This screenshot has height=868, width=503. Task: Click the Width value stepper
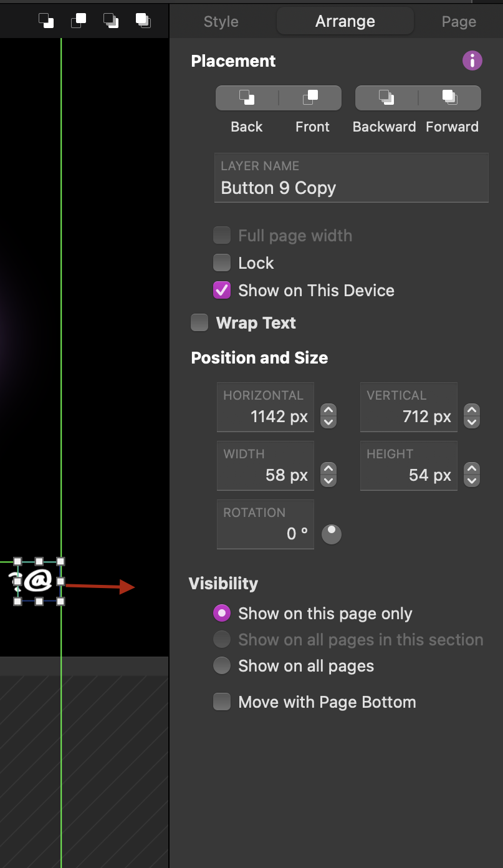[328, 475]
